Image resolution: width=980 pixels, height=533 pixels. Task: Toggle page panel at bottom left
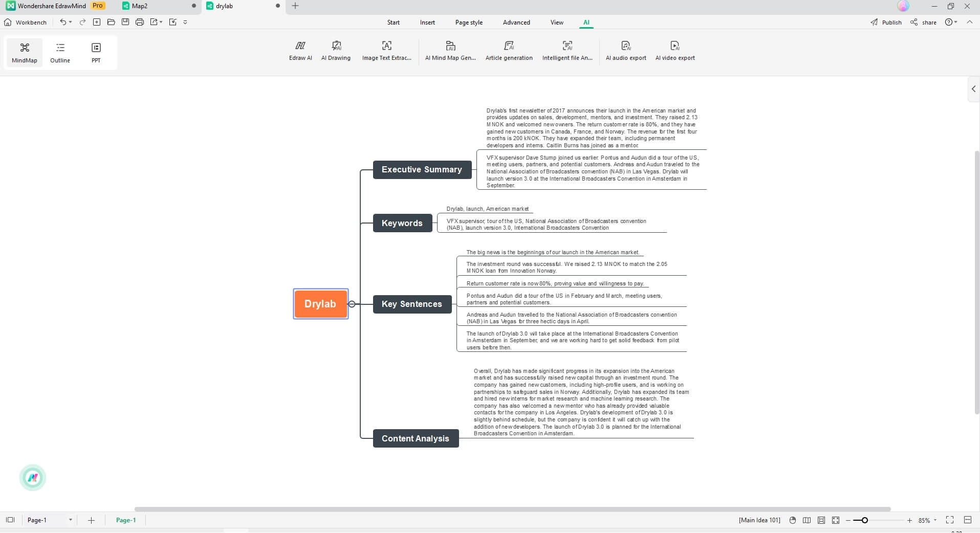click(10, 520)
